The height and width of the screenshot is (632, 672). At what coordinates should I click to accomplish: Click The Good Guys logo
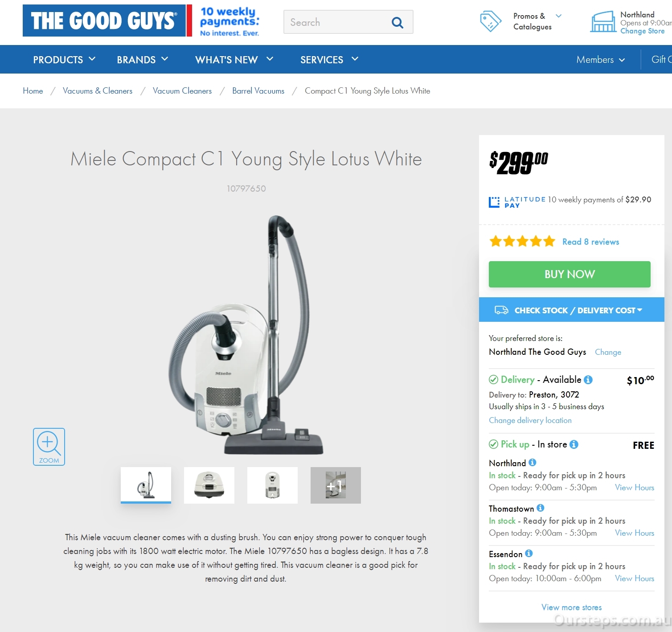click(x=104, y=21)
